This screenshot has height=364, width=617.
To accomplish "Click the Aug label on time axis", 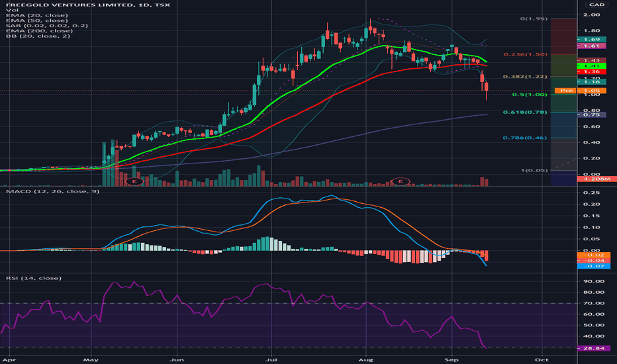I will pos(366,360).
